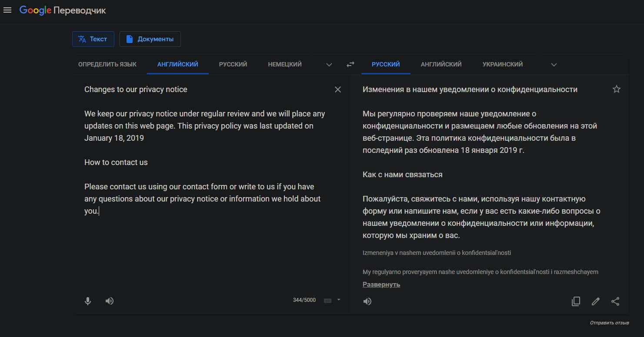Expand more source languages

(x=329, y=65)
